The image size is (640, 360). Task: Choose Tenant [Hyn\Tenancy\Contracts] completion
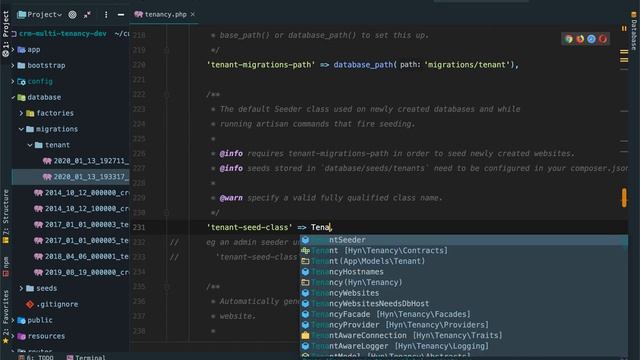pos(464,251)
